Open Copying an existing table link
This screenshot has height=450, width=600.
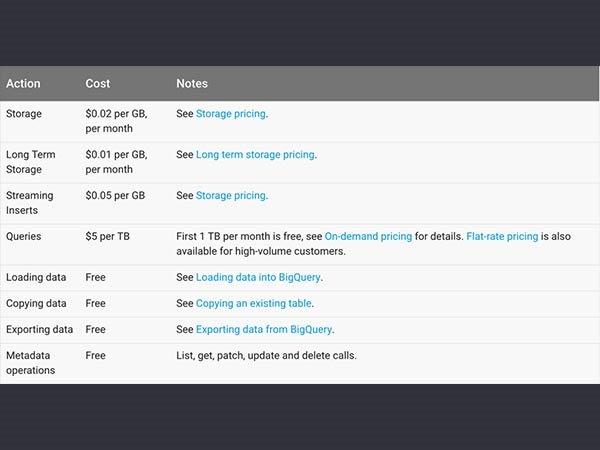click(x=254, y=303)
